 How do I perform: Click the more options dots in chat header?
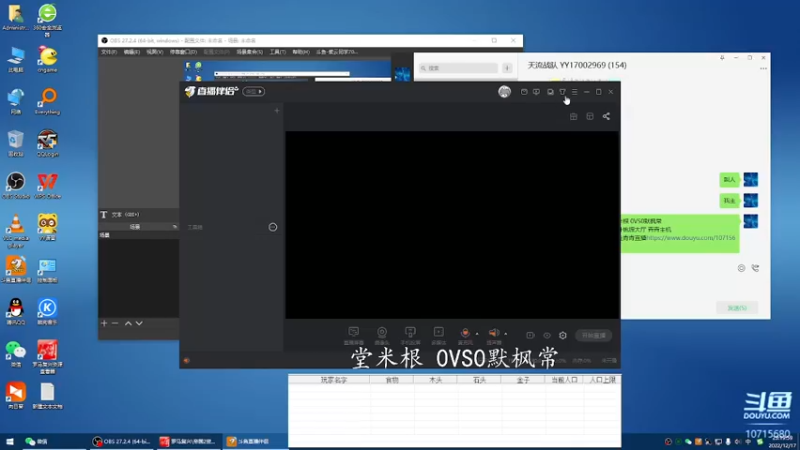(x=763, y=68)
